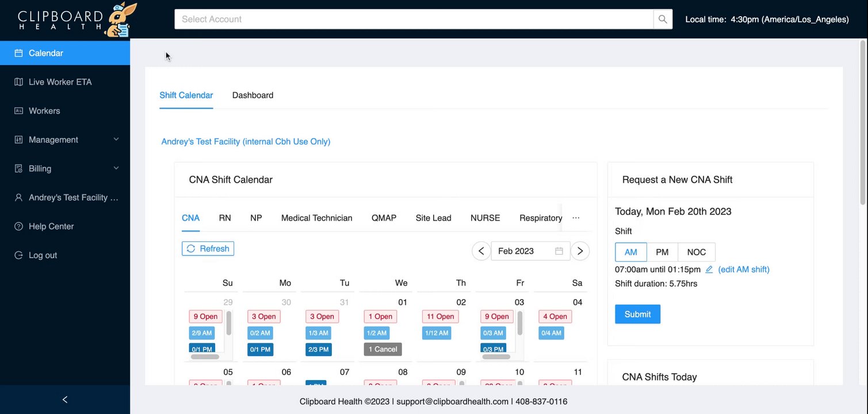Select the Medical Technician tab

point(317,218)
